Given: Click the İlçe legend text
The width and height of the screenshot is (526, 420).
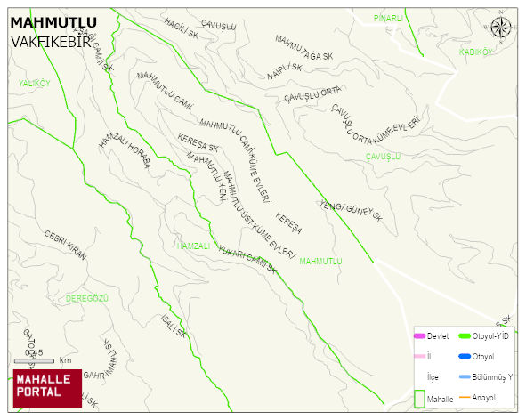Looking at the screenshot, I should pyautogui.click(x=433, y=377).
